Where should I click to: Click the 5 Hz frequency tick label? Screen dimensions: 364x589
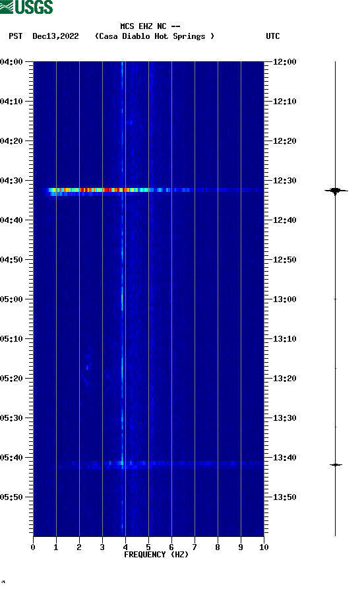pos(148,547)
